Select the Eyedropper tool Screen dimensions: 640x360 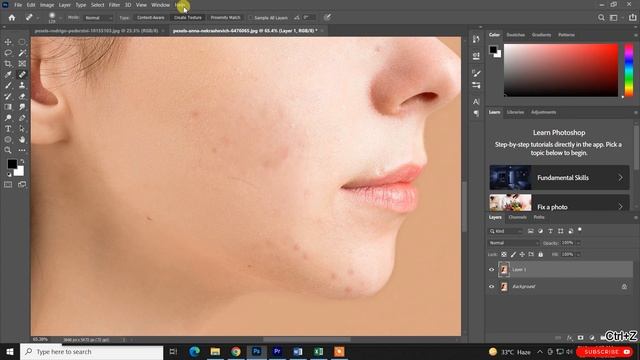(8, 74)
